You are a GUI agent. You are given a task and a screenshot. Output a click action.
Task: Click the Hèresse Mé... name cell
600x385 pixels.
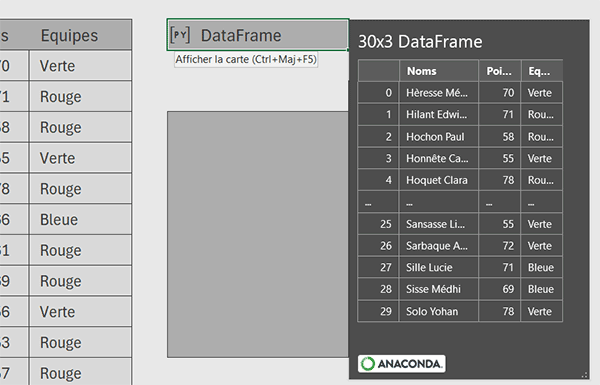439,93
